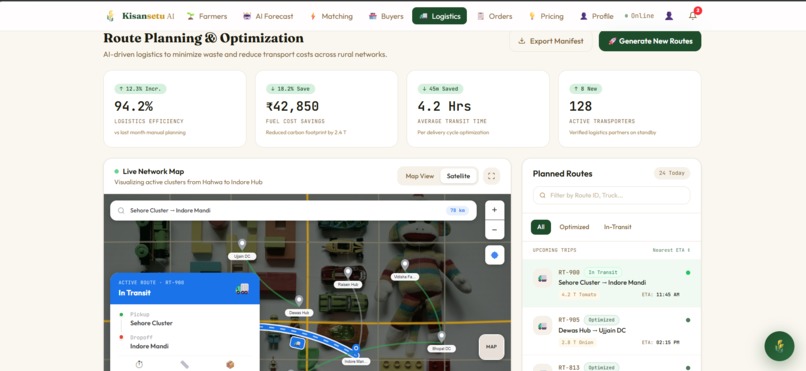Viewport: 806px width, 371px height.
Task: Click Export Manifest button
Action: pos(551,41)
